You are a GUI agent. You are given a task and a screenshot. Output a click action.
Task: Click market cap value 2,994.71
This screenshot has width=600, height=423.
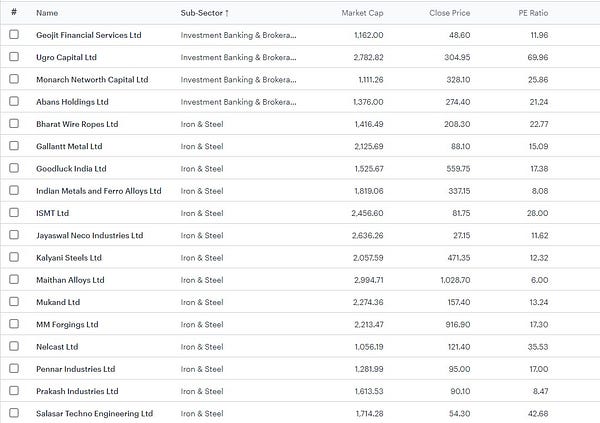click(368, 280)
